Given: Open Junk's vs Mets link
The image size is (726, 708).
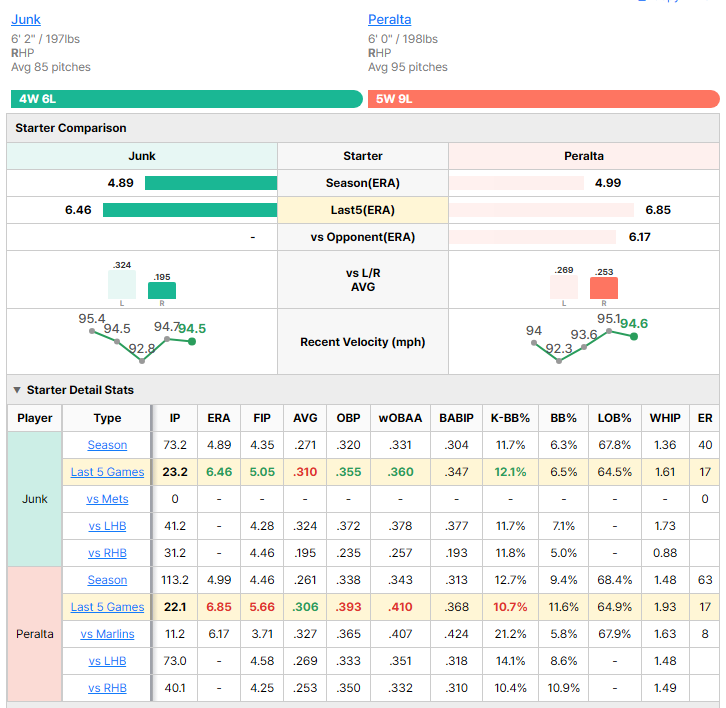Looking at the screenshot, I should coord(107,499).
